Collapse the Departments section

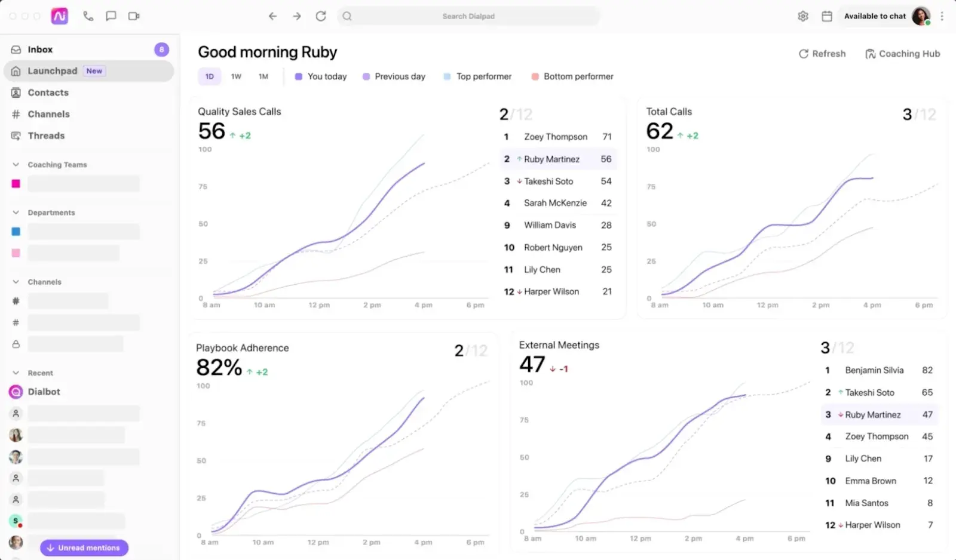[x=16, y=213]
